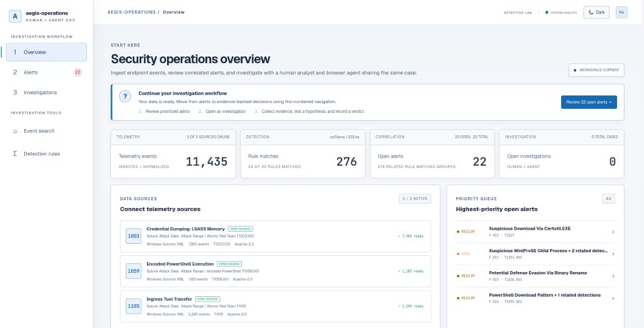Expand chevron for PowerShell Download Pattern alert
644x328 pixels.
(613, 298)
